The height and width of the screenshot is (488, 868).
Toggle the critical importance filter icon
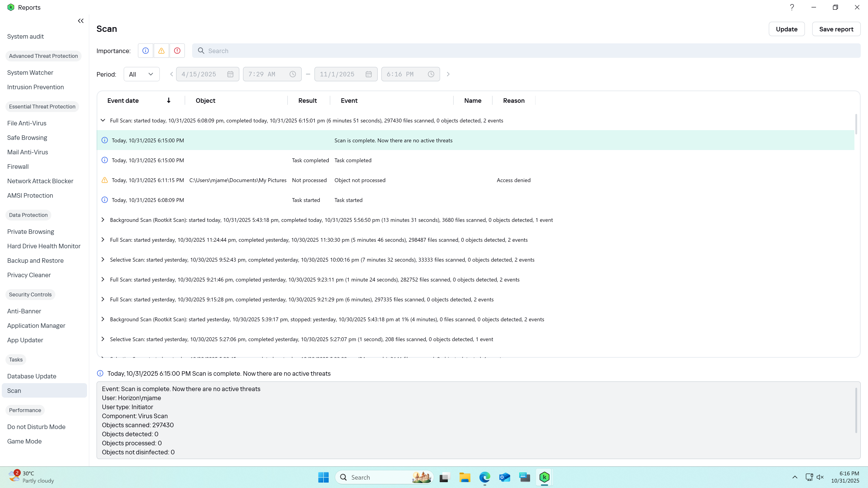point(177,51)
